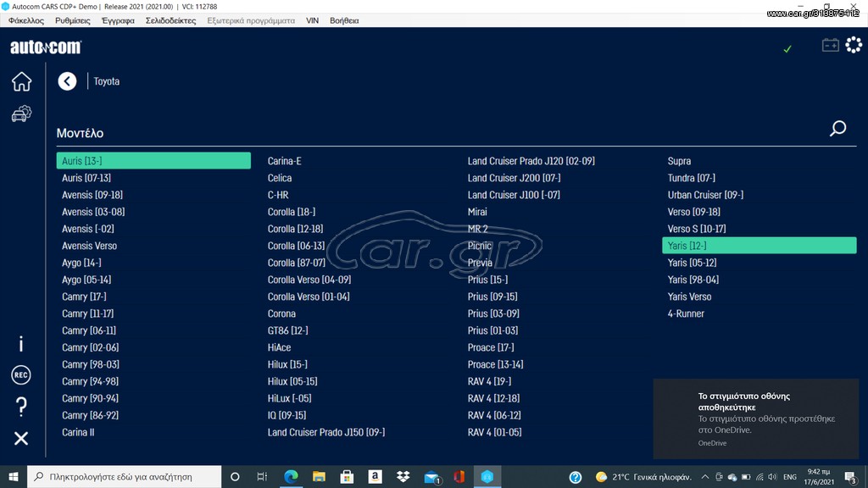Open the Ρυθμίσεις menu
Viewport: 868px width, 488px height.
click(73, 20)
